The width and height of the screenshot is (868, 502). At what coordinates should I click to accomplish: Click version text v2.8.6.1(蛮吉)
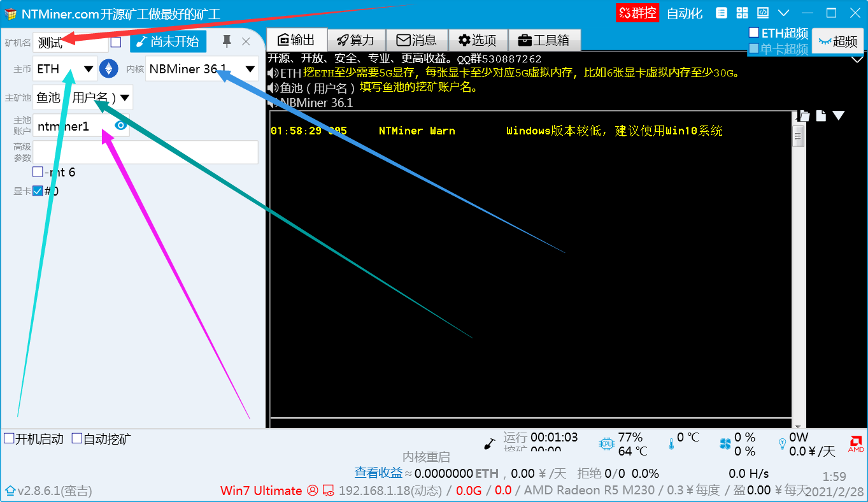click(x=55, y=491)
